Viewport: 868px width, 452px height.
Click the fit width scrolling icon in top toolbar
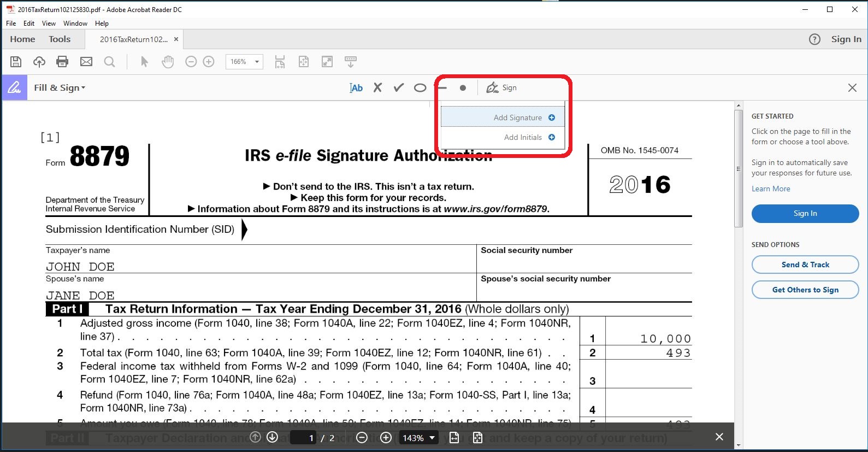tap(280, 62)
